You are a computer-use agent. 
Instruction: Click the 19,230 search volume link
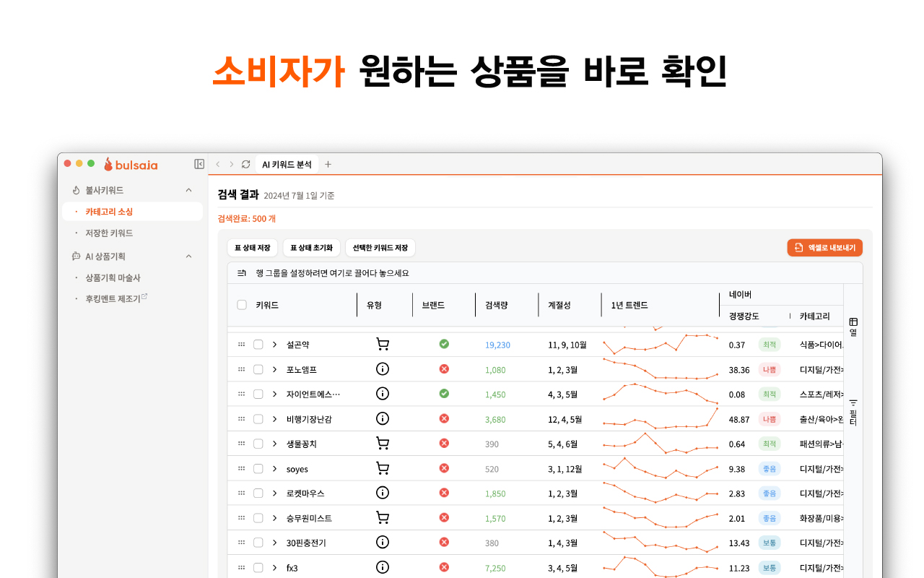pyautogui.click(x=497, y=345)
